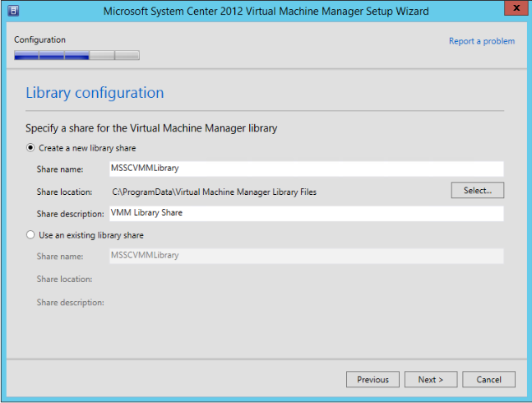The image size is (532, 403).
Task: Click the disabled existing share name field
Action: [x=305, y=256]
